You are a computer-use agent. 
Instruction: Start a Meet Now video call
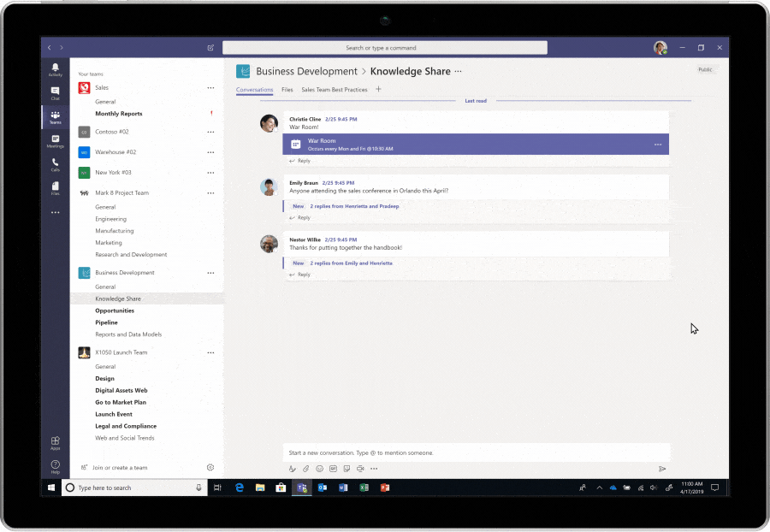coord(360,469)
